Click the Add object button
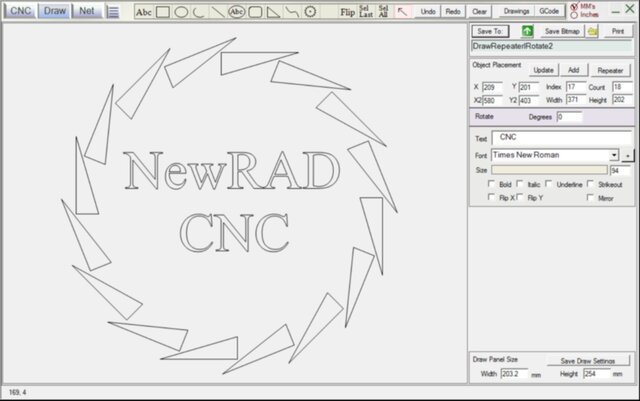640x401 pixels. tap(573, 70)
